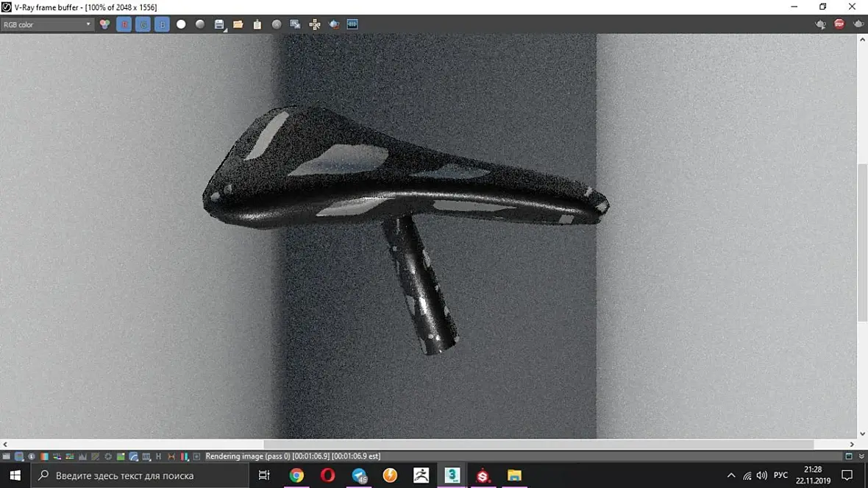Enable monochromatic mode grey sphere
Viewport: 868px width, 488px height.
[200, 24]
